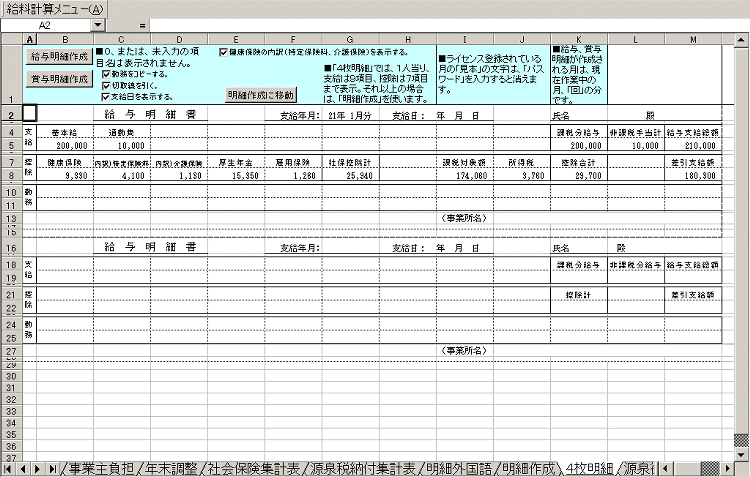Click 給与明細作成 button
Screen dimensions: 750x477
[x=60, y=56]
